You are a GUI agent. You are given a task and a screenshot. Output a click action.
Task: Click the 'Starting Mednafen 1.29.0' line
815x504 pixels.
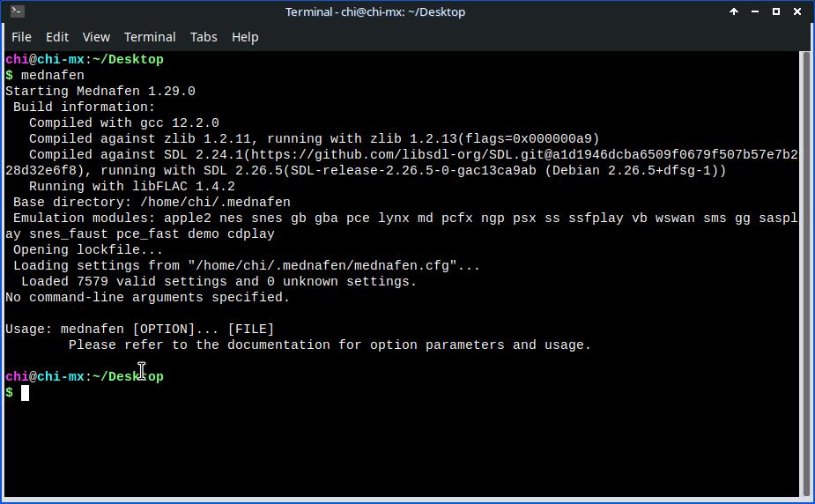(x=100, y=92)
